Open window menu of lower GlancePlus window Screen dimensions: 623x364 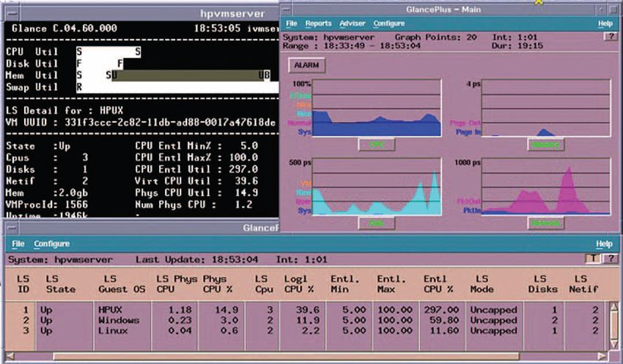(12, 228)
